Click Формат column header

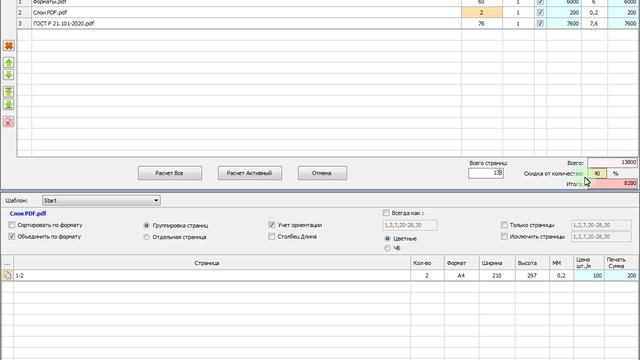click(x=462, y=263)
